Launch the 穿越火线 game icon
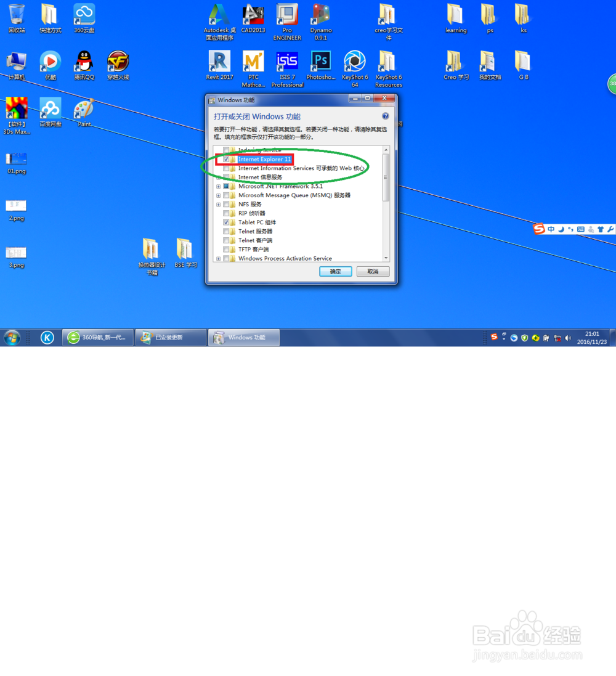The width and height of the screenshot is (616, 676). click(x=118, y=65)
